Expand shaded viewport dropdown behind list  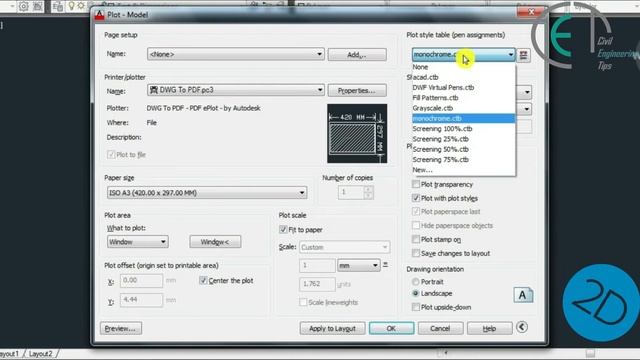tap(527, 92)
